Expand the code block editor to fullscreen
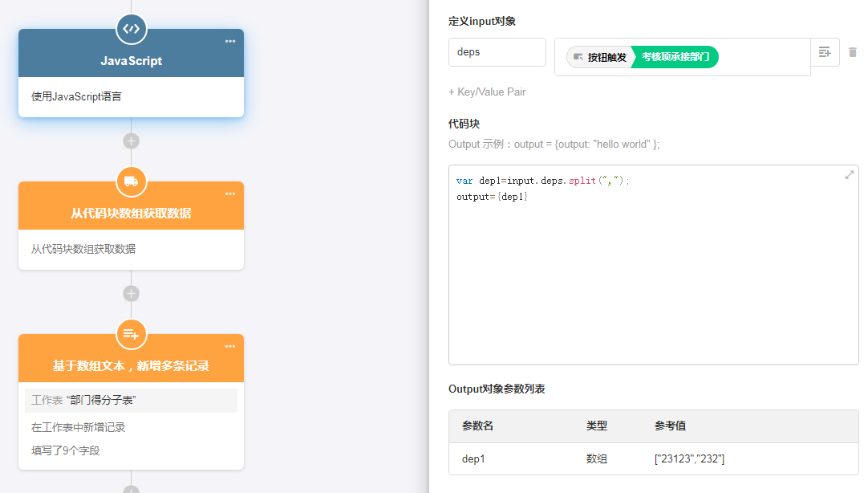868x493 pixels. point(849,175)
